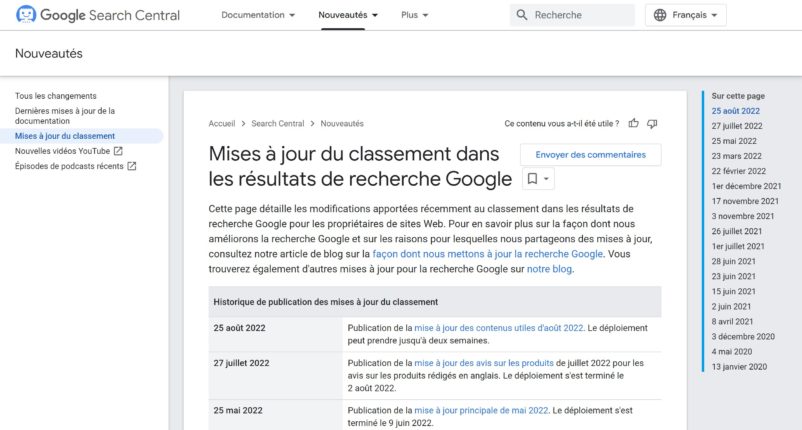Expand the Plus dropdown menu
Image resolution: width=802 pixels, height=430 pixels.
point(414,15)
